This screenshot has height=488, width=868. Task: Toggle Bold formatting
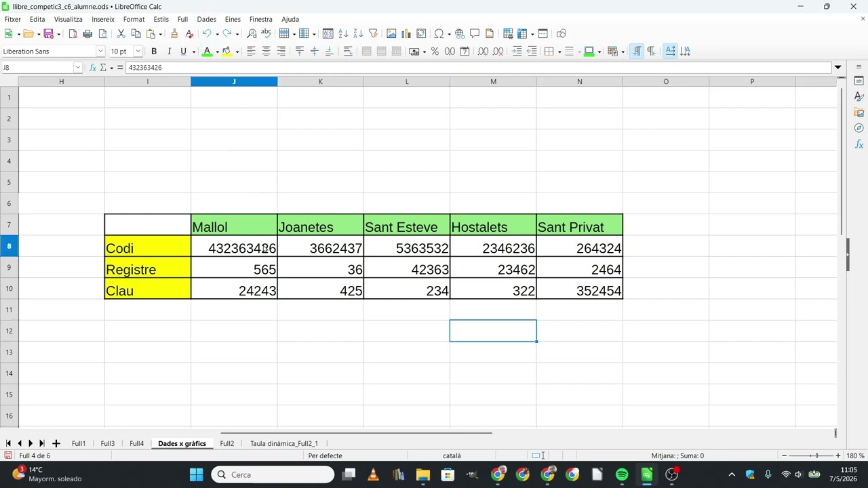pyautogui.click(x=154, y=52)
